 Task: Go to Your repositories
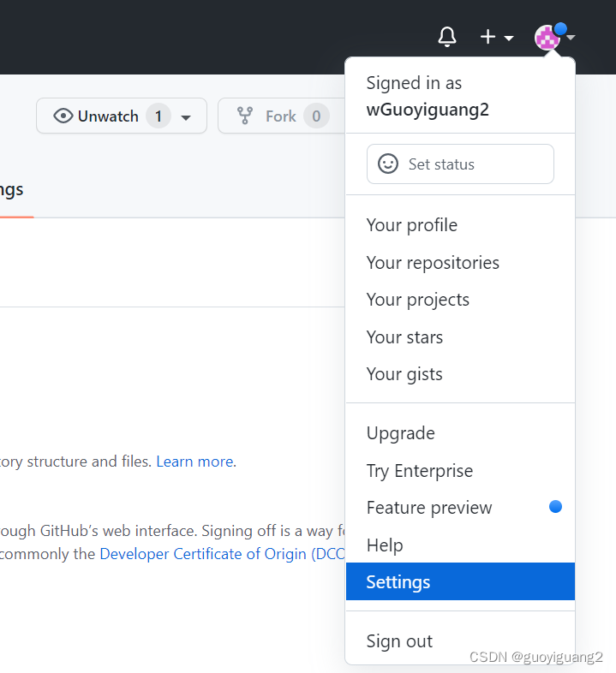point(460,263)
